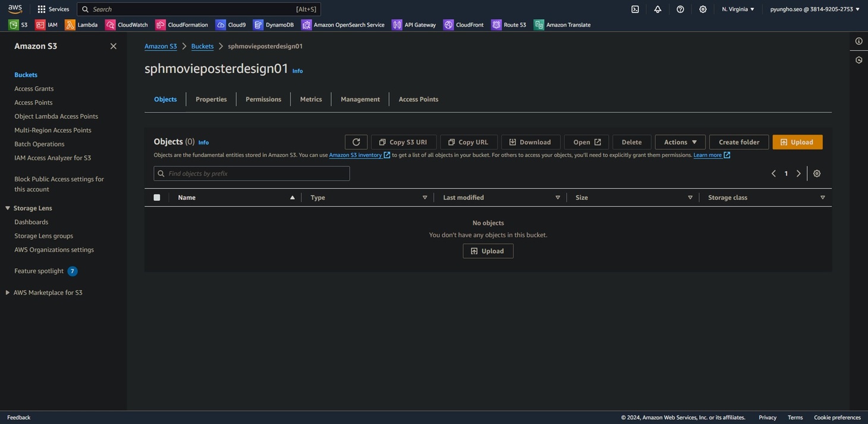Open the Lambda shortcut

pyautogui.click(x=81, y=25)
